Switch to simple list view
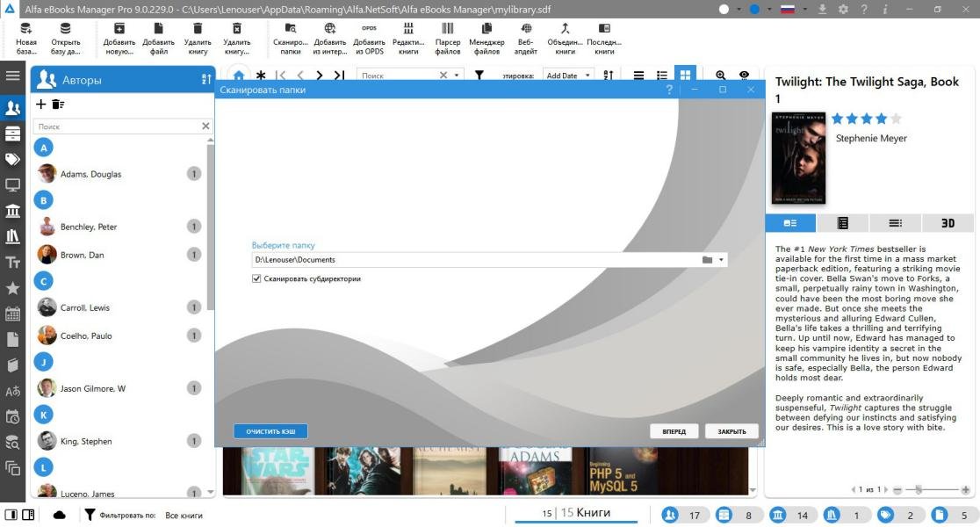 coord(638,75)
